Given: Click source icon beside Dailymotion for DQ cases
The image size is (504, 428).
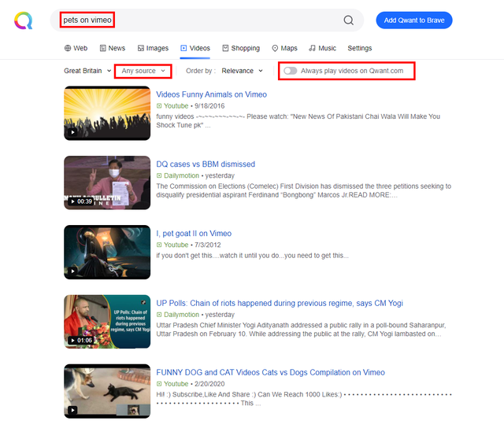Looking at the screenshot, I should tap(159, 175).
